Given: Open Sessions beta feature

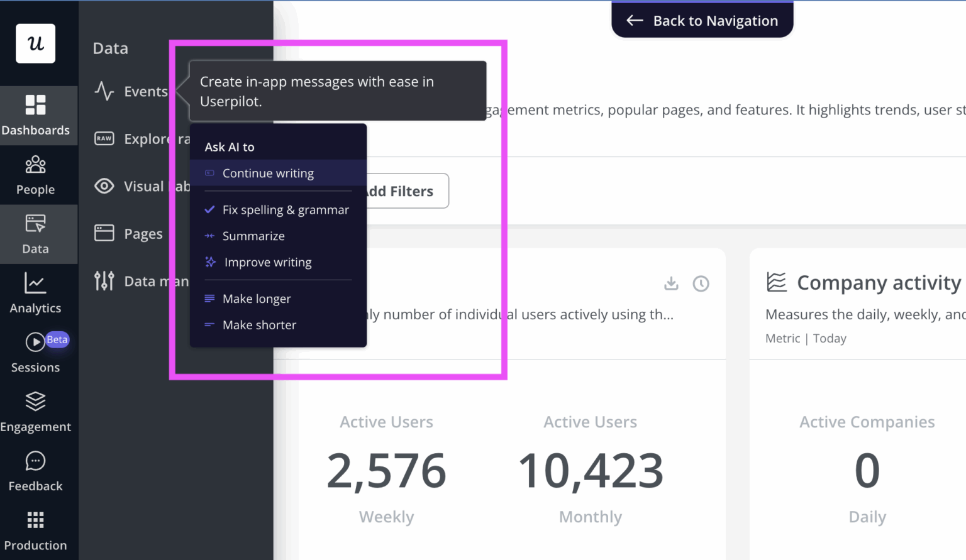Looking at the screenshot, I should tap(35, 352).
